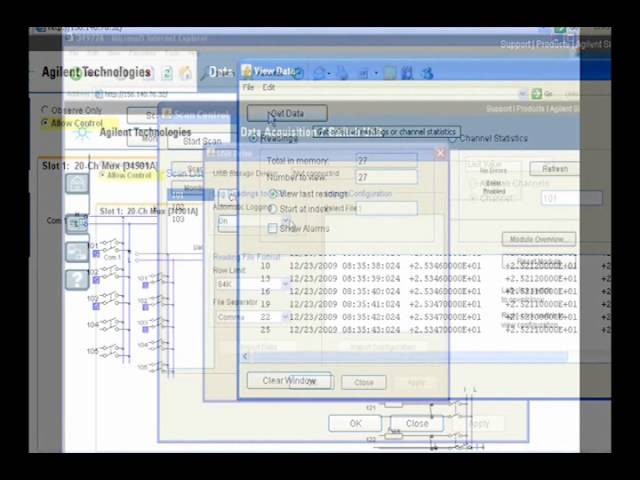Toggle channel 102 checkbox in the mux diagram
The height and width of the screenshot is (480, 640).
(x=96, y=280)
